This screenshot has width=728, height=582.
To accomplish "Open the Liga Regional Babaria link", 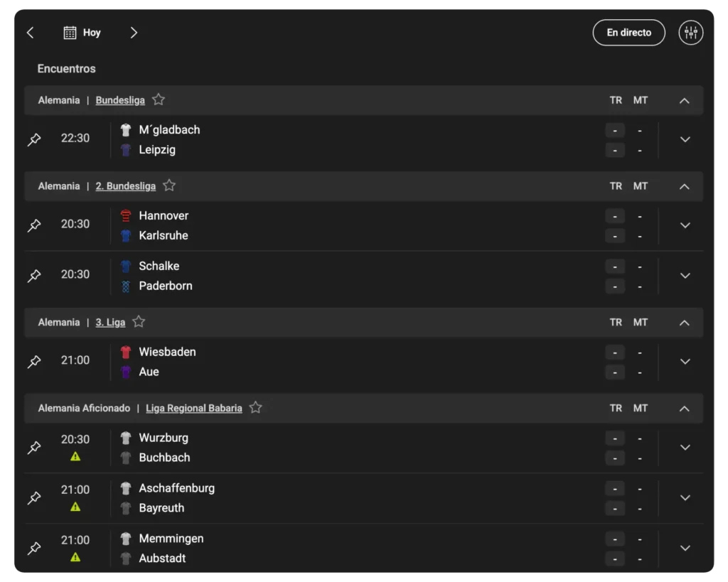I will point(194,409).
